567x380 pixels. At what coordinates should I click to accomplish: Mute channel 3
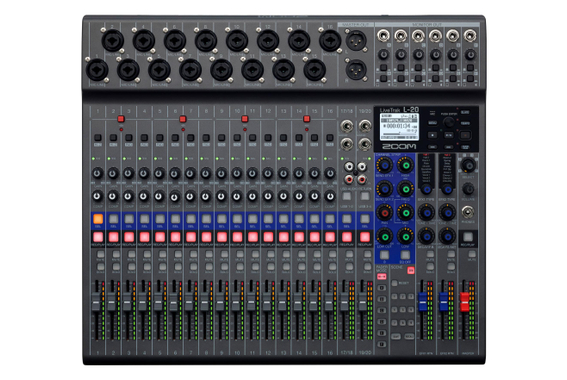(131, 254)
